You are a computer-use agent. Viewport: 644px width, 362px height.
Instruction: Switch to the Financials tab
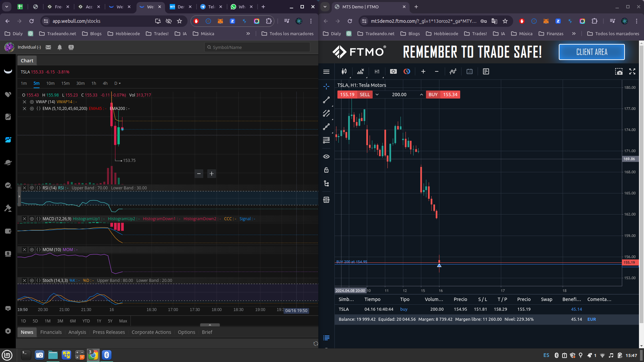click(x=51, y=332)
